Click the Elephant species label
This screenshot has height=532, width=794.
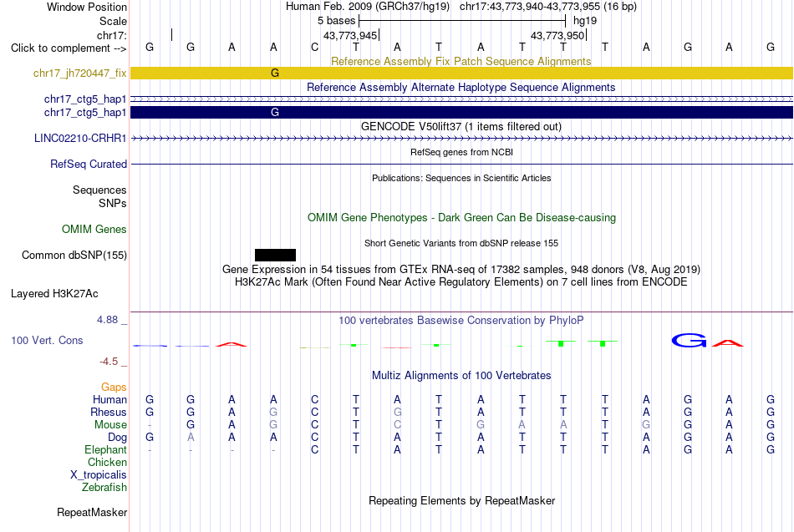tap(105, 449)
